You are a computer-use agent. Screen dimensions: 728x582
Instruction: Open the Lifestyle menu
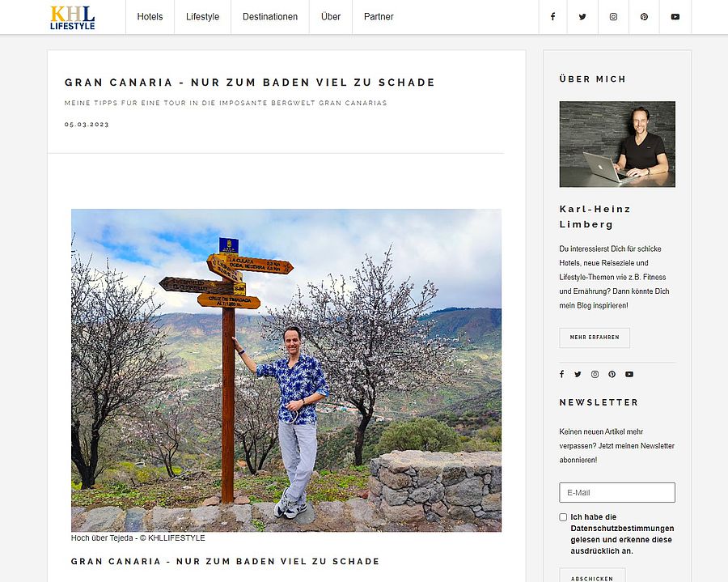click(202, 17)
